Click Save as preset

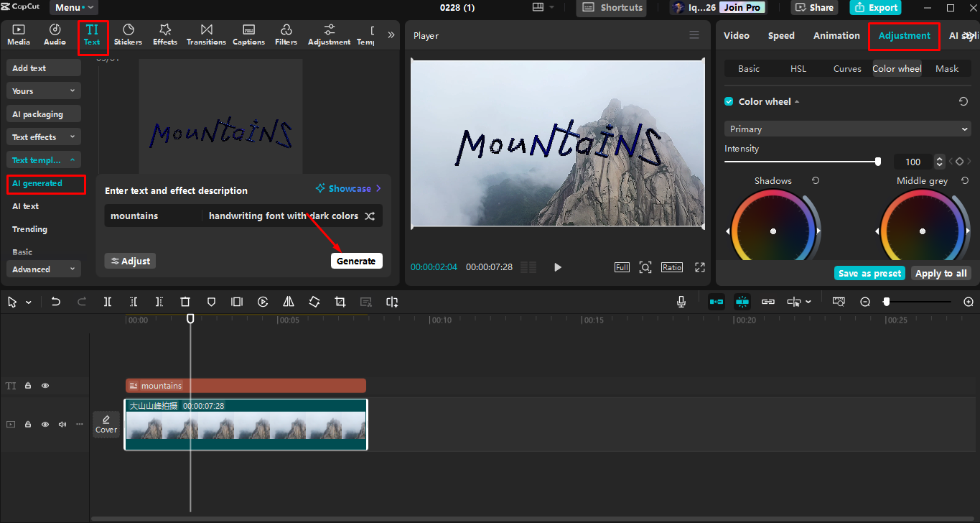869,273
